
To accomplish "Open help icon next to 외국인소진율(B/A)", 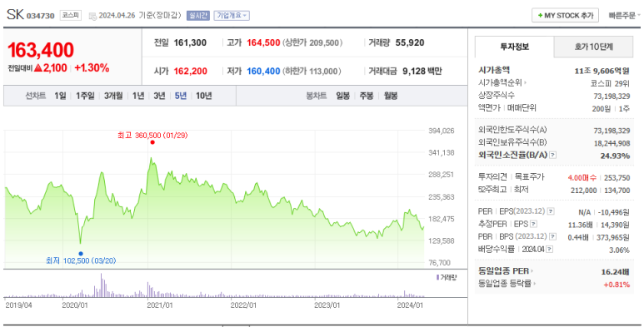I will click(553, 155).
